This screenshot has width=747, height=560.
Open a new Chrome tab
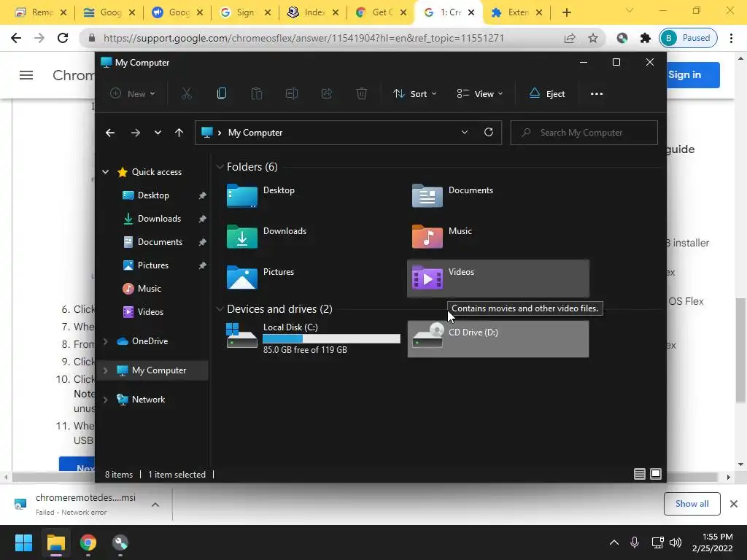(566, 12)
